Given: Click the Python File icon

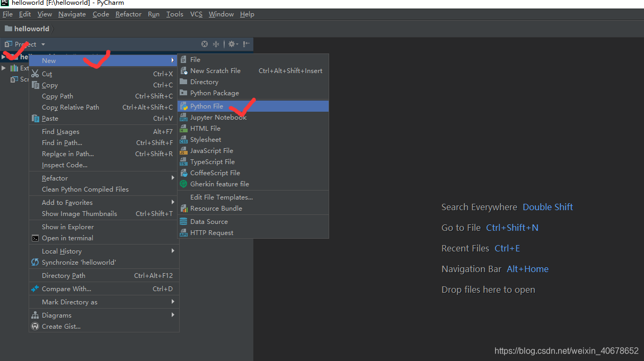Looking at the screenshot, I should point(183,106).
